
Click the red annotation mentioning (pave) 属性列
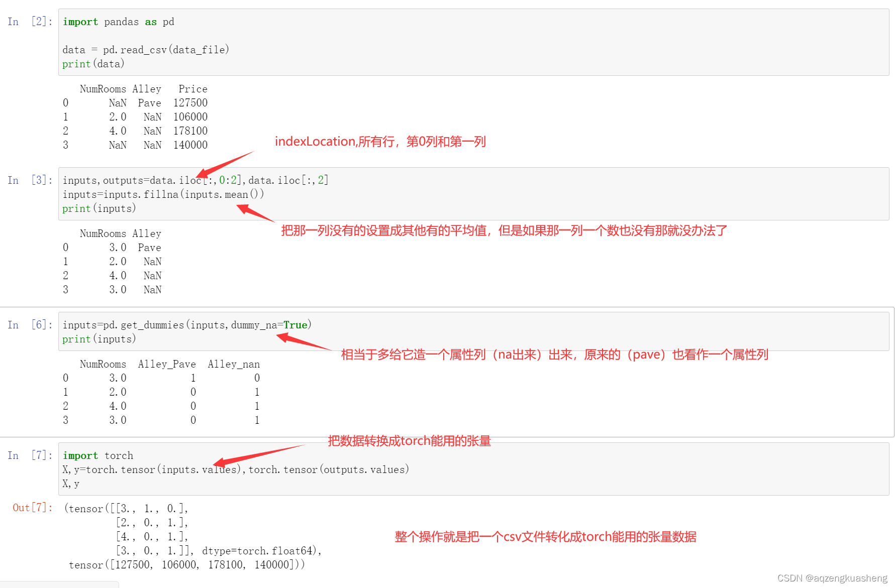pos(555,355)
